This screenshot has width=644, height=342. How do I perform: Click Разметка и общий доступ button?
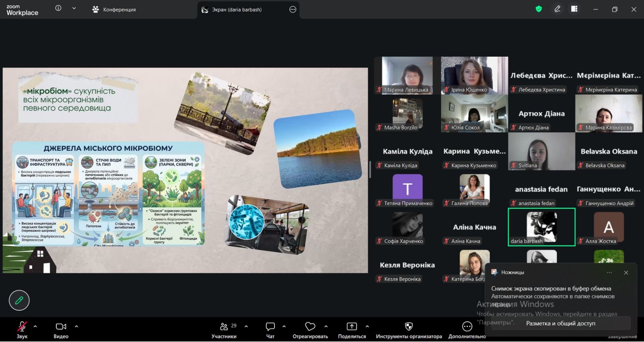(560, 323)
